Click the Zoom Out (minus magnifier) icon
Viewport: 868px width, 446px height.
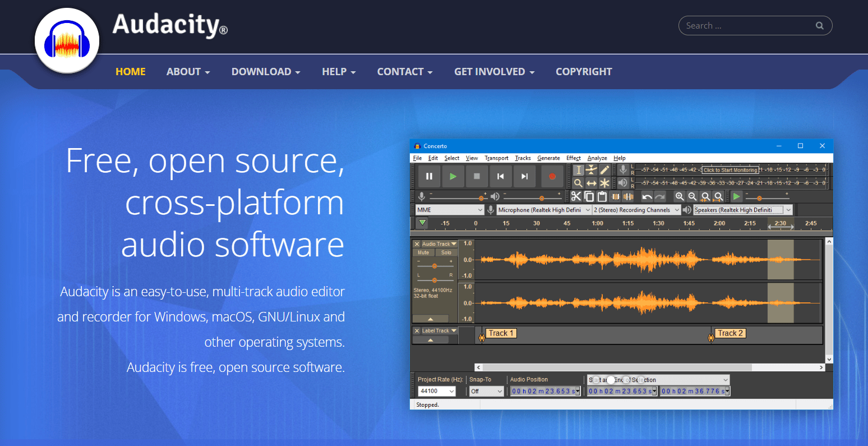click(x=692, y=196)
